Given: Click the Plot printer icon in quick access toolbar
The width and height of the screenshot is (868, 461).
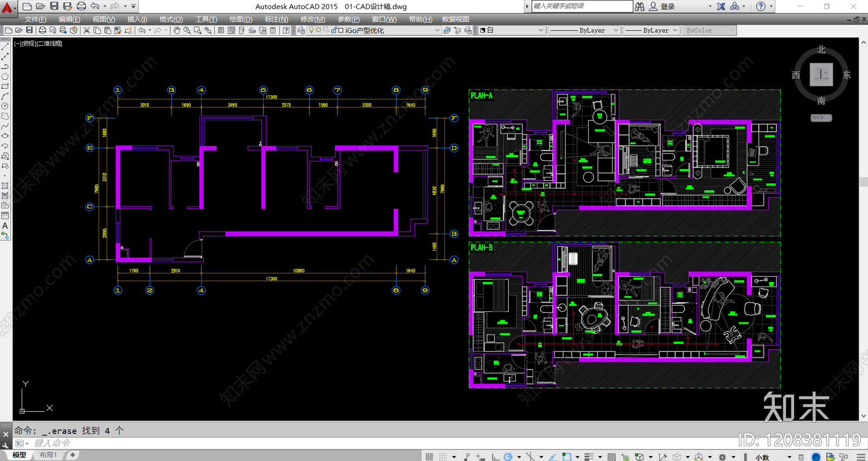Looking at the screenshot, I should click(81, 6).
